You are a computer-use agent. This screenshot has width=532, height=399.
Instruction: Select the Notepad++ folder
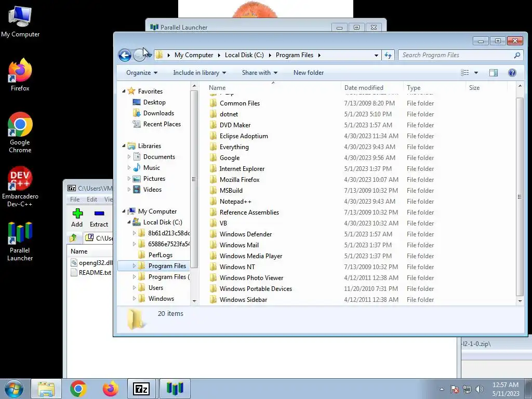coord(235,202)
